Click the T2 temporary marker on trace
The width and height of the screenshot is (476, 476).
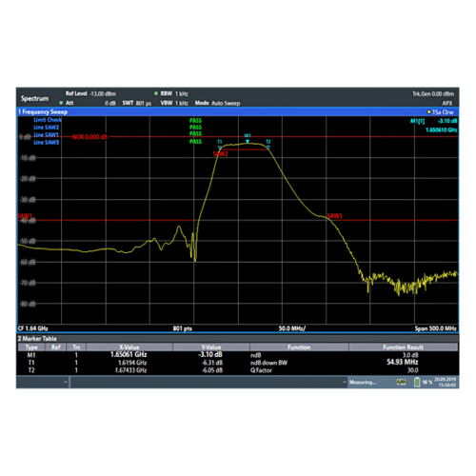(x=268, y=148)
